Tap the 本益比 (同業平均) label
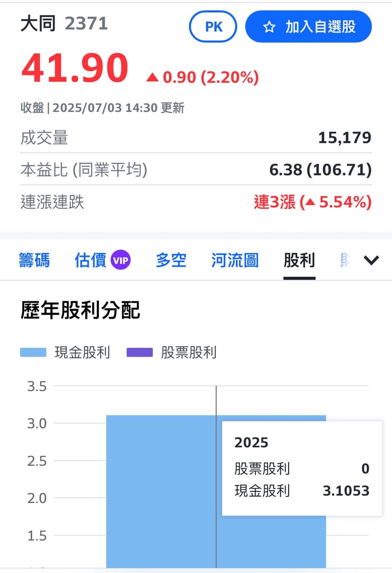Image resolution: width=392 pixels, height=573 pixels. point(84,170)
